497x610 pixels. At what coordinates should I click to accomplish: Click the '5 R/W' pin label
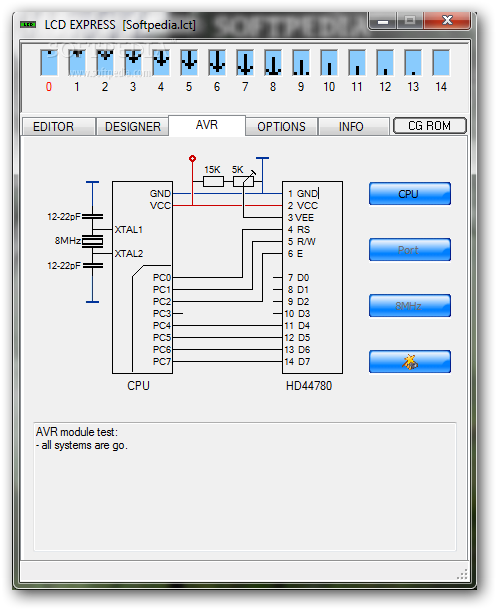tap(302, 242)
